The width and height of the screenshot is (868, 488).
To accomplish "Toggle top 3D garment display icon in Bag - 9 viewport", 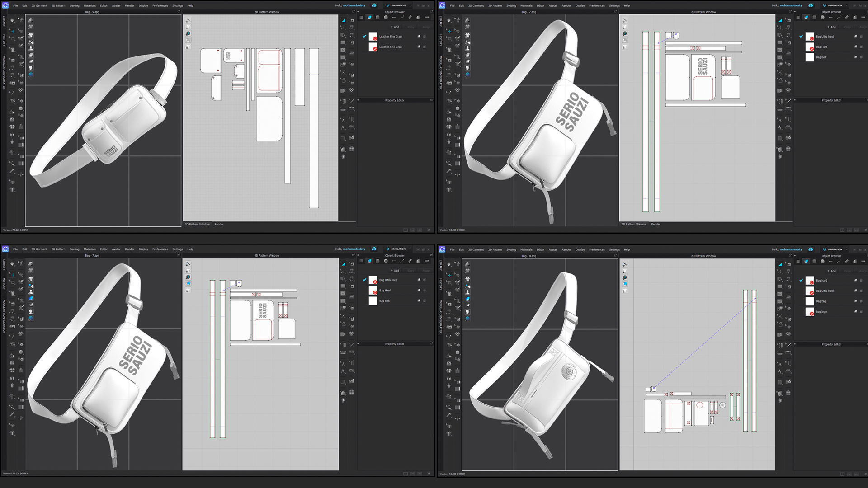I will [30, 20].
